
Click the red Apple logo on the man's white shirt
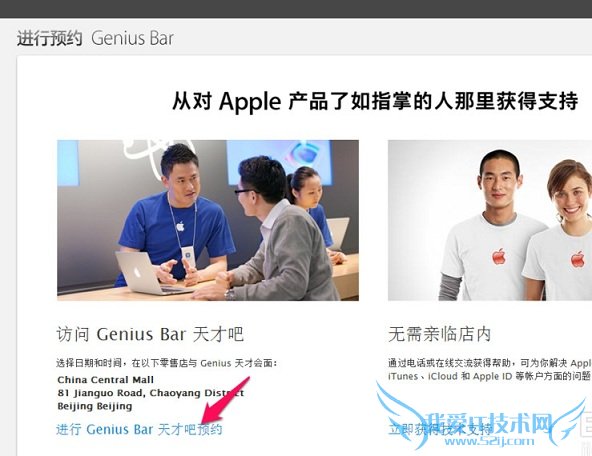click(499, 256)
